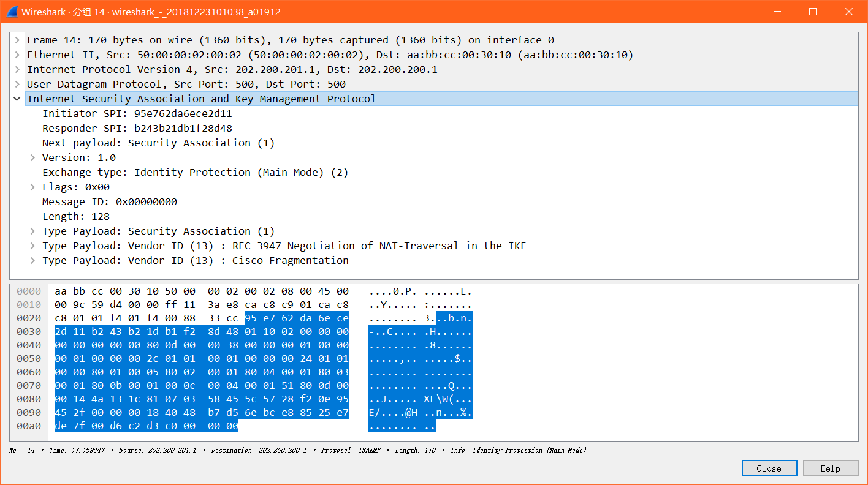Screen dimensions: 868x485
Task: Expand RFC 3947 Vendor ID payload
Action: pos(33,246)
